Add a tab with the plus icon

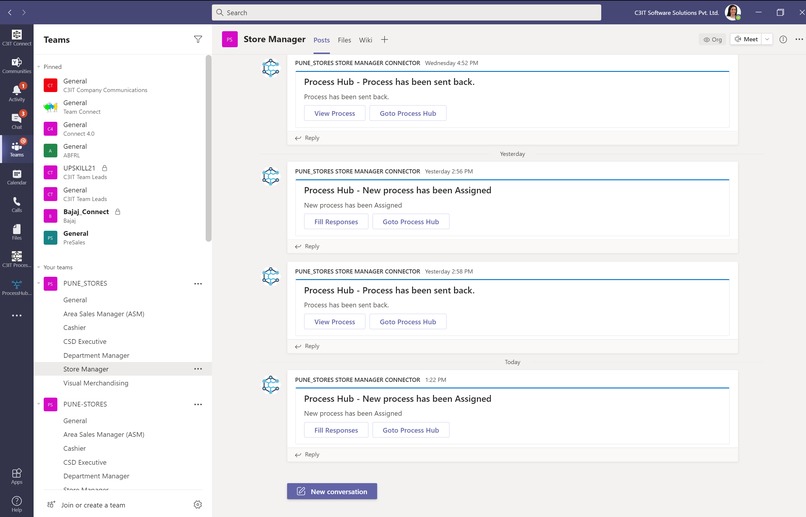(384, 40)
